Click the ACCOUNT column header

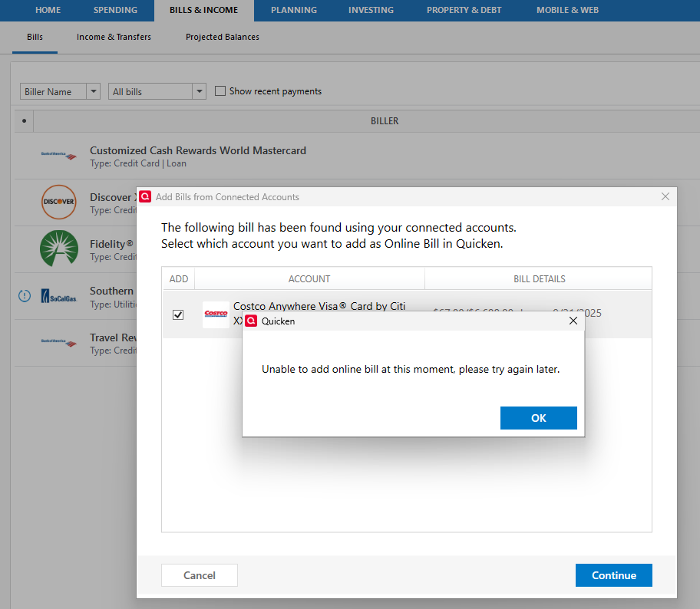coord(309,279)
